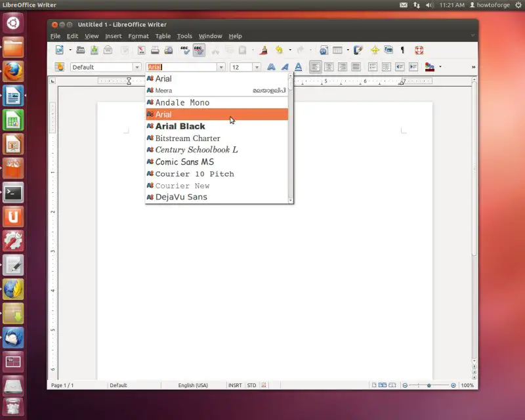This screenshot has width=525, height=420.
Task: Insert a table using toolbar icon
Action: pos(337,51)
